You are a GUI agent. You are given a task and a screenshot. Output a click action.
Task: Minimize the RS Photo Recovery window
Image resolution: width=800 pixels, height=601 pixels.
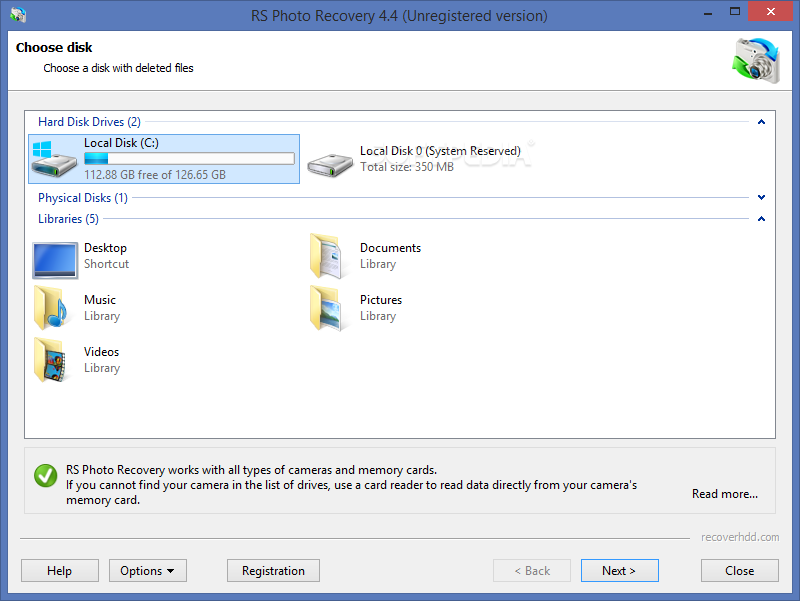pos(708,12)
